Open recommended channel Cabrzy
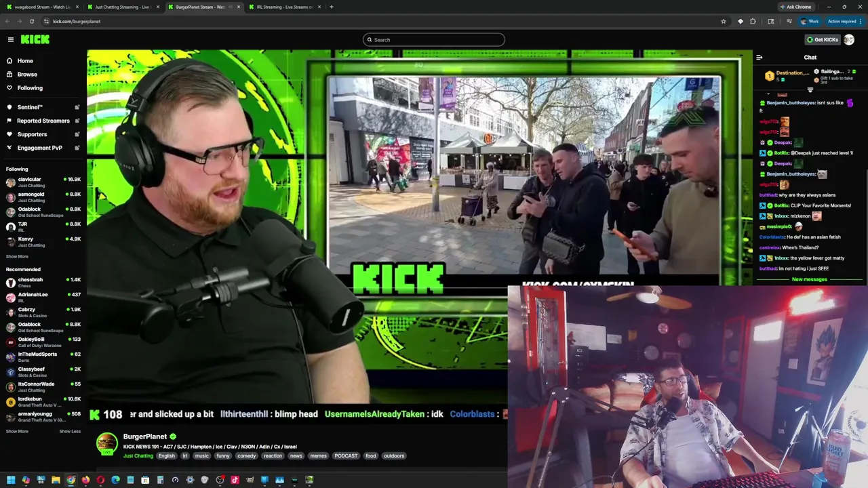The image size is (868, 488). coord(43,312)
